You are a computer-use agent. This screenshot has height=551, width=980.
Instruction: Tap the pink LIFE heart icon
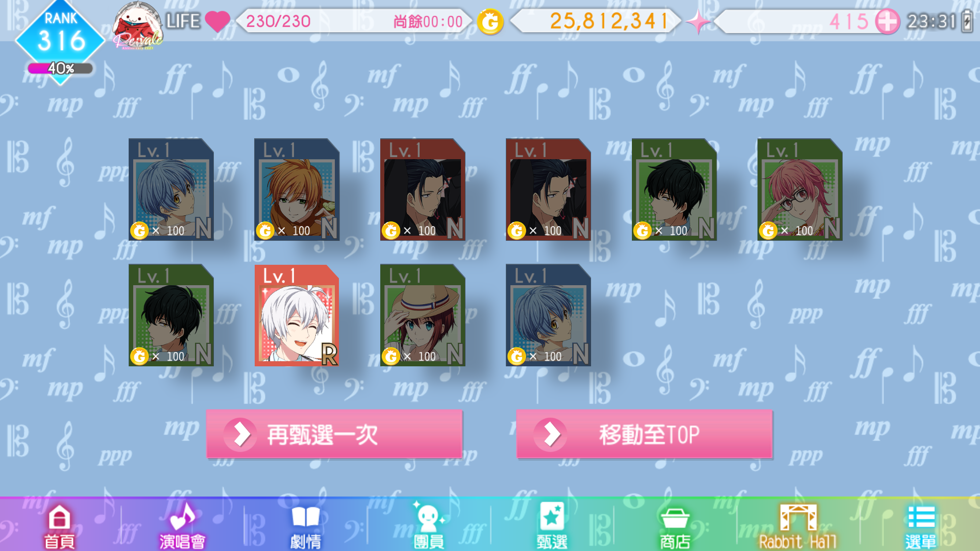click(217, 21)
